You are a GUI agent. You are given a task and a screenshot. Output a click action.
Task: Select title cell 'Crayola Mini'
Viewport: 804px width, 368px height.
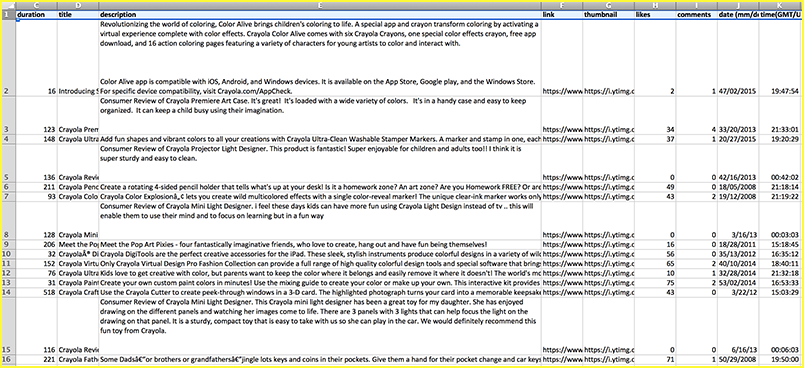78,220
